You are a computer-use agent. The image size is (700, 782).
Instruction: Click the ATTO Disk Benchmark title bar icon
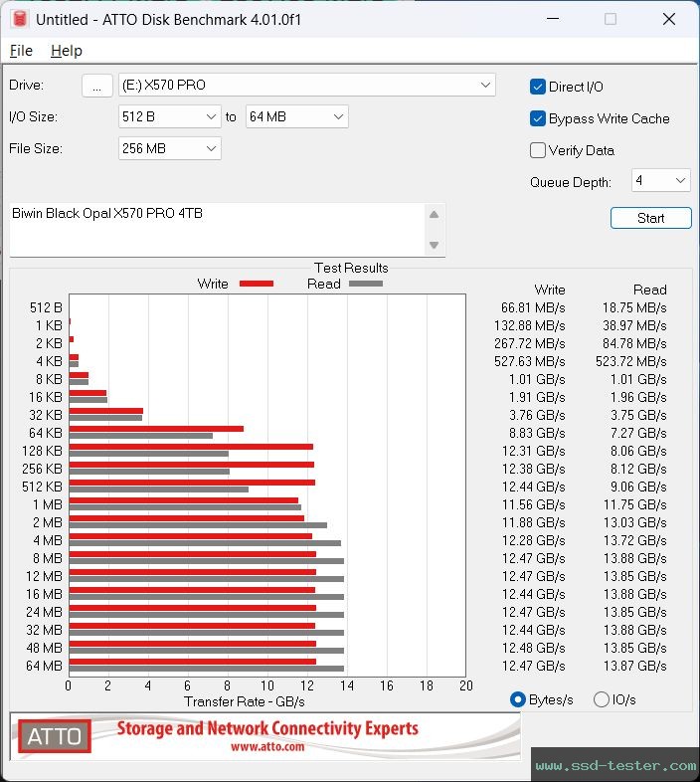coord(20,19)
